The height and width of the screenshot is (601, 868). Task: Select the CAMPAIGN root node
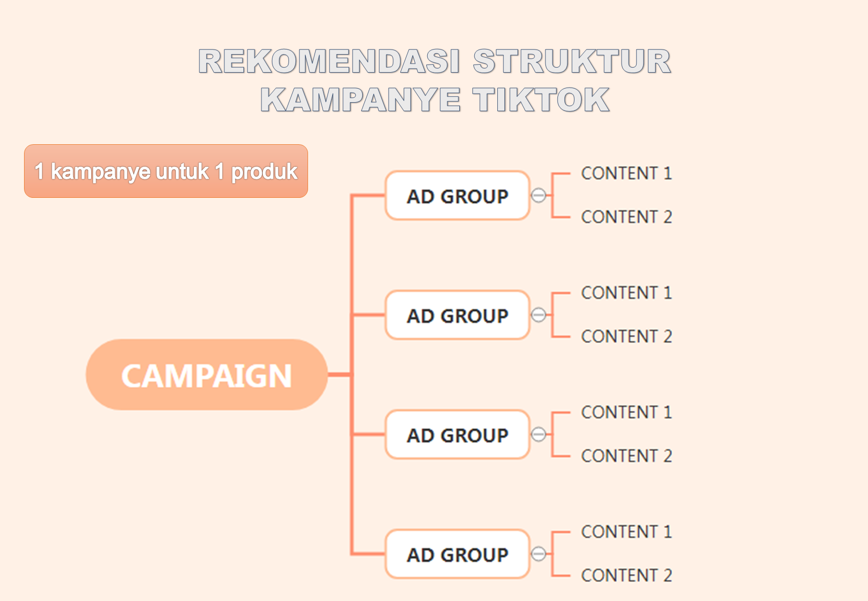[x=207, y=375]
